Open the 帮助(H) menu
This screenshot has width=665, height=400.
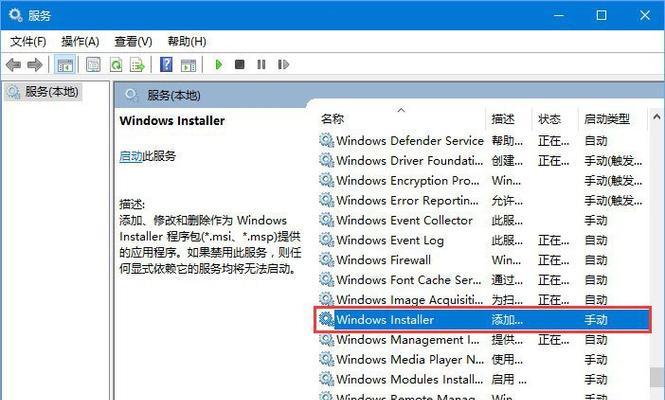[187, 42]
